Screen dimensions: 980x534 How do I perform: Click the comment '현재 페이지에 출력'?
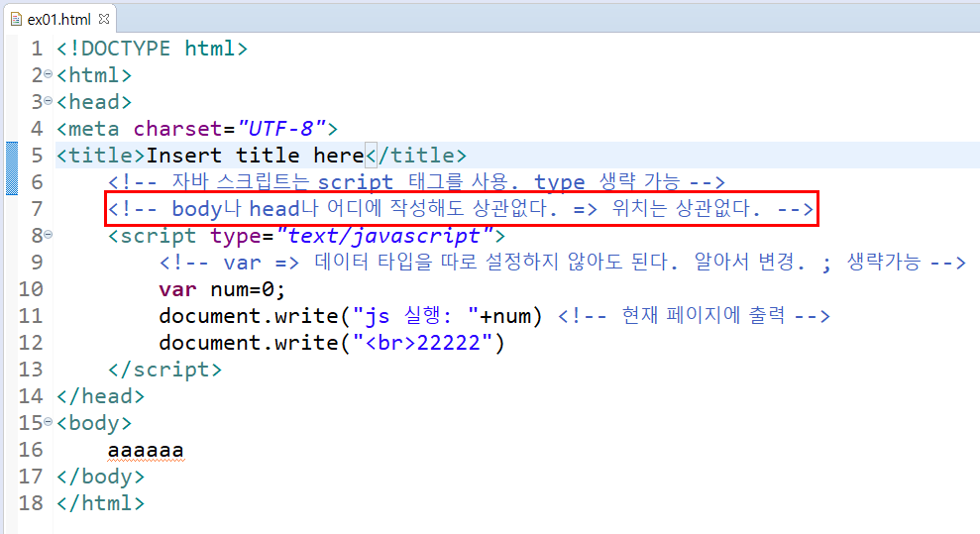point(694,316)
